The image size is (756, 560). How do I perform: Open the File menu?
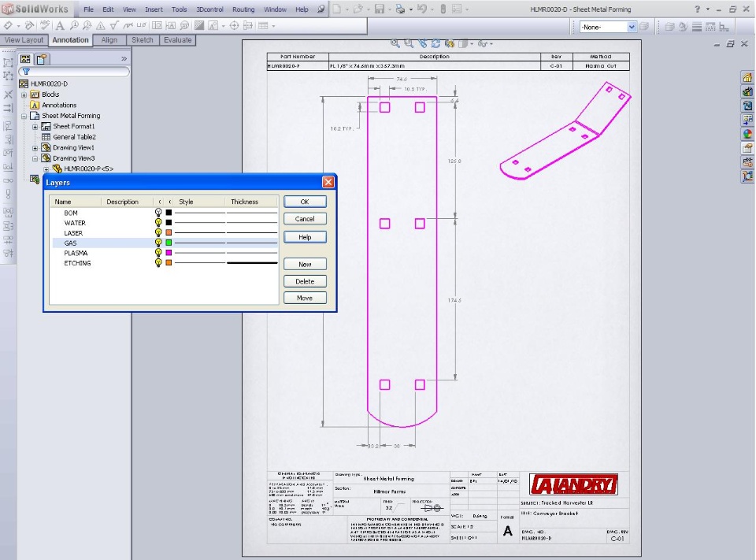click(89, 9)
